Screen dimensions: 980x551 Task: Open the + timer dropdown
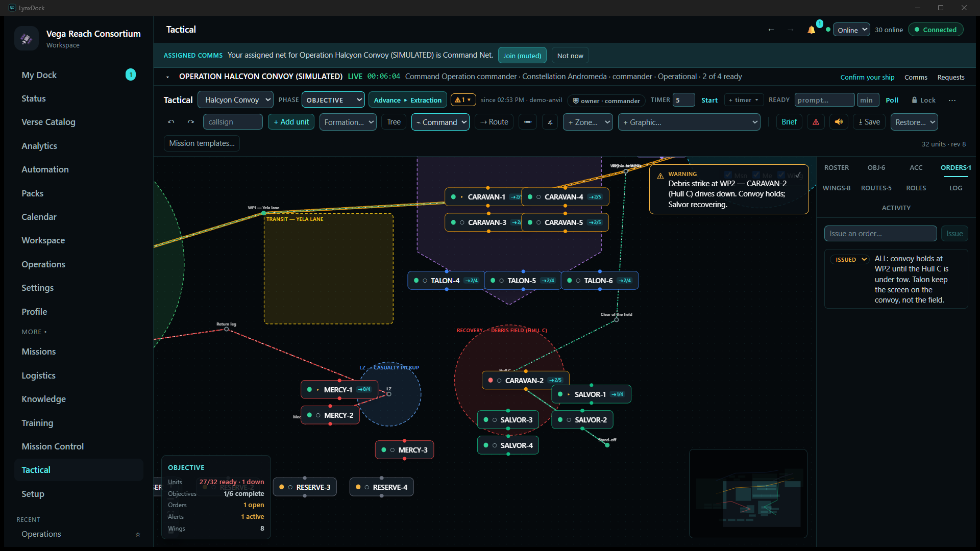(x=745, y=100)
